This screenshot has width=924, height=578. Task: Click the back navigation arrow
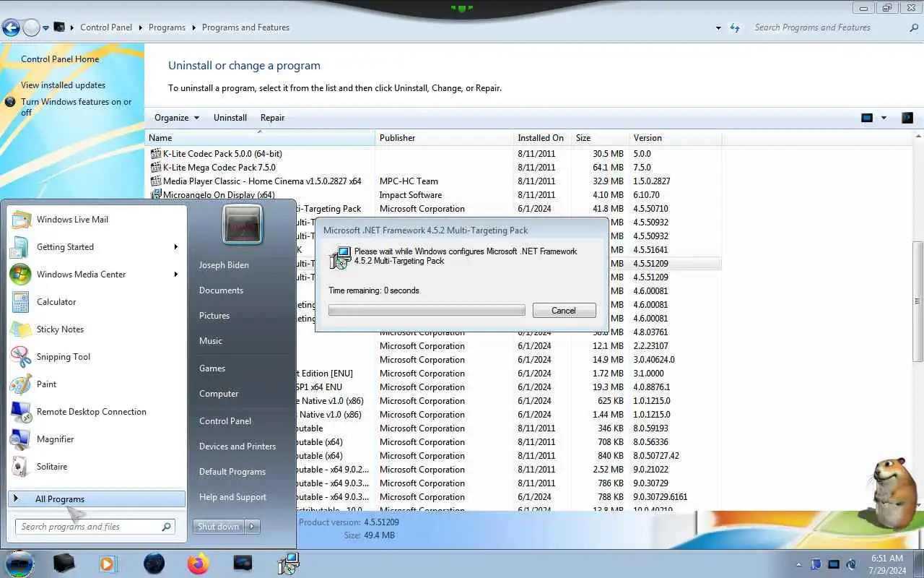11,27
